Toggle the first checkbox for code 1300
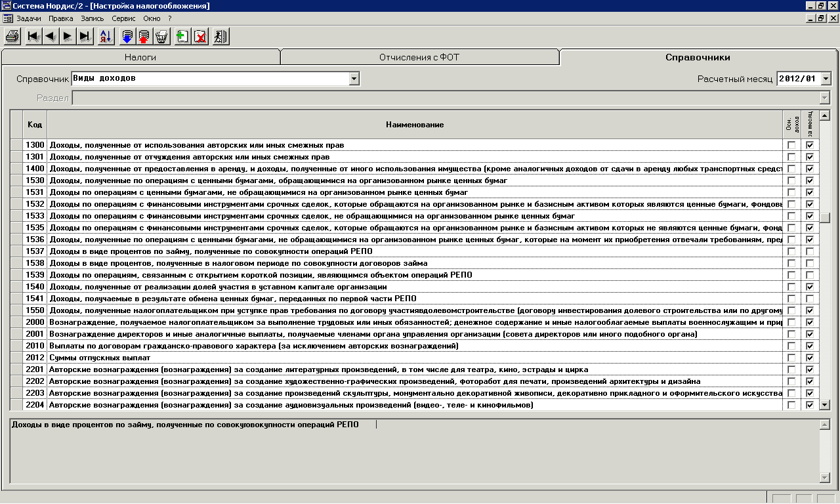The image size is (840, 504). [x=791, y=145]
